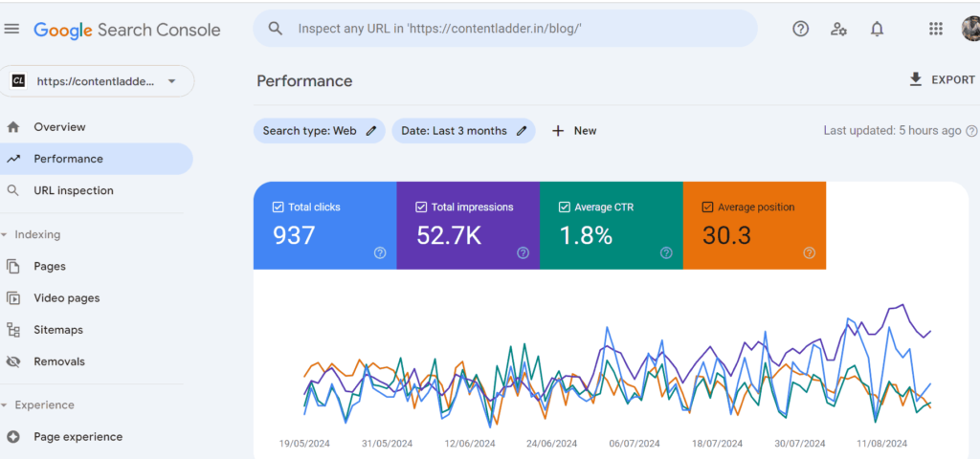Open Average CTR help icon
Viewport: 980px width, 459px height.
[x=666, y=252]
